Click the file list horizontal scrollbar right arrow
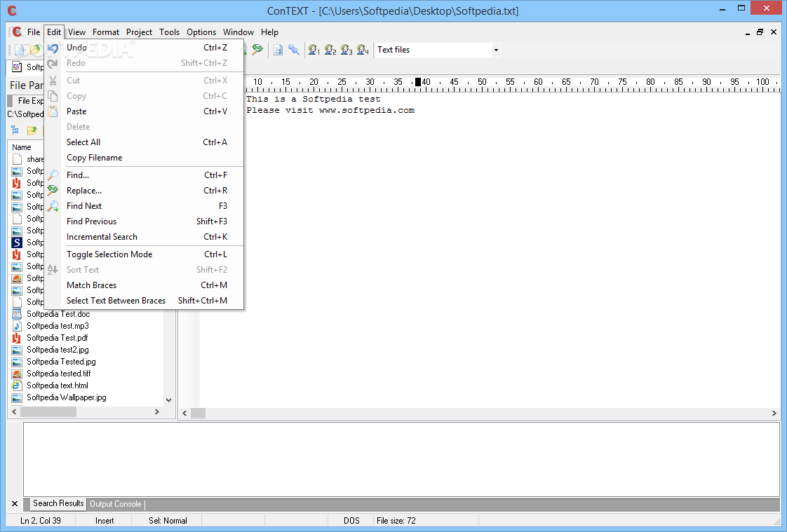This screenshot has width=787, height=532. [157, 411]
